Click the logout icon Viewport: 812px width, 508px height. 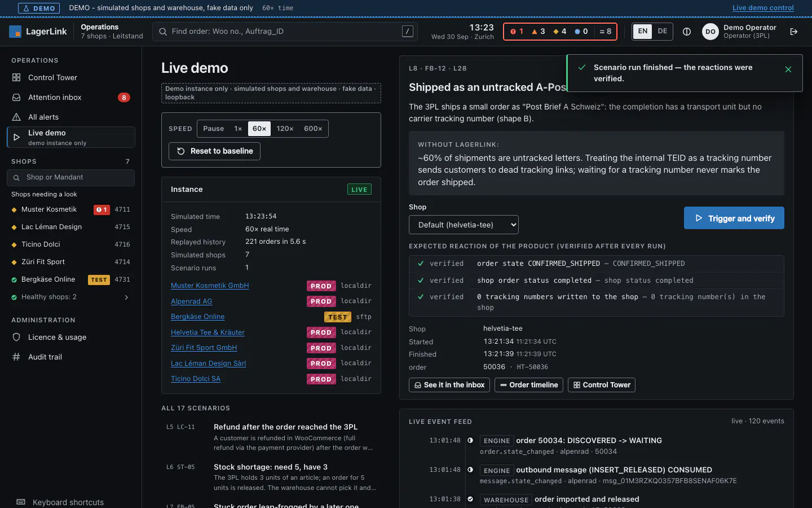tap(794, 32)
